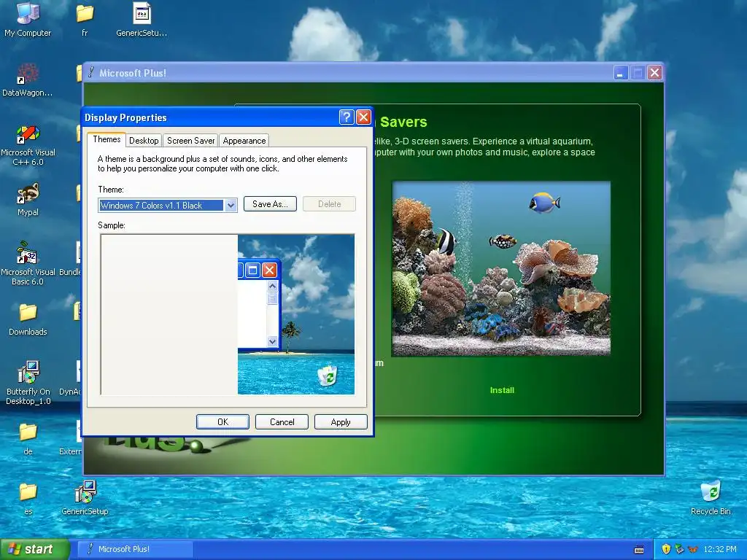Image resolution: width=747 pixels, height=560 pixels.
Task: Click the Save As... button
Action: coord(270,204)
